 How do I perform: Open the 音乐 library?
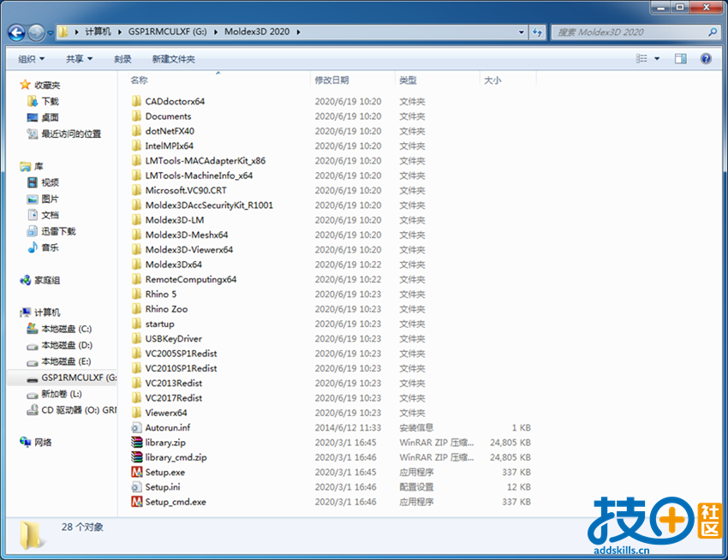click(x=51, y=247)
